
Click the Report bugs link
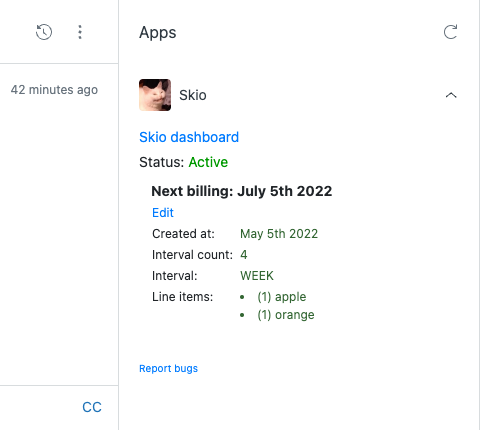coord(168,368)
